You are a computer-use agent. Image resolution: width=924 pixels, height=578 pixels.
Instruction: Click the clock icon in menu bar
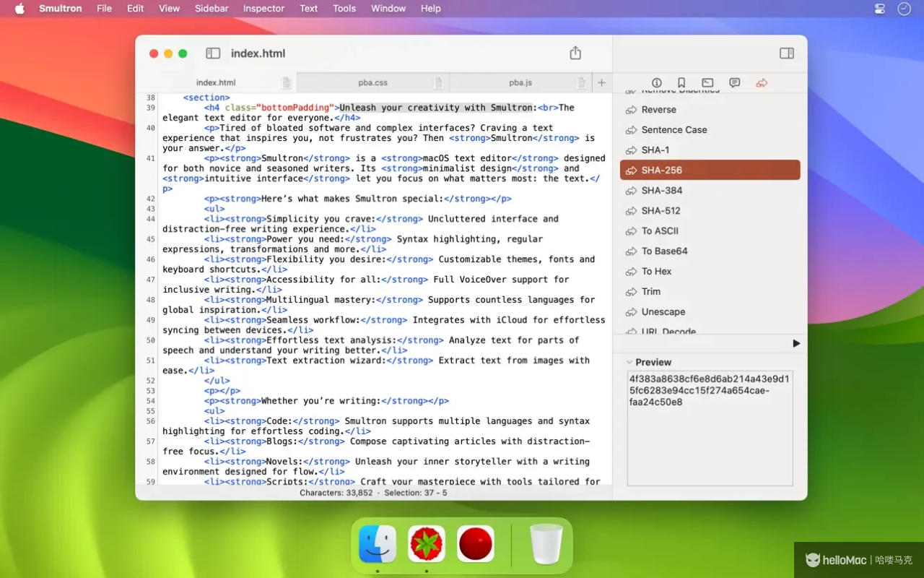point(904,9)
